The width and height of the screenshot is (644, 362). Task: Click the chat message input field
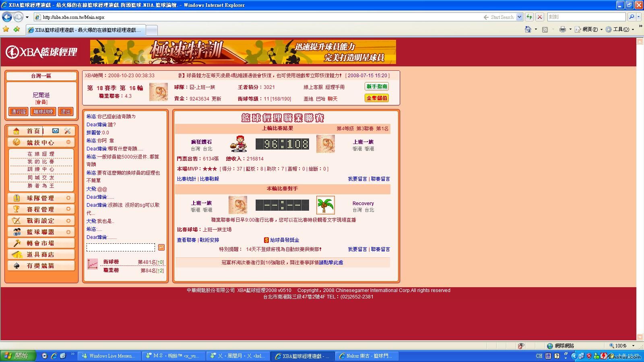[120, 247]
